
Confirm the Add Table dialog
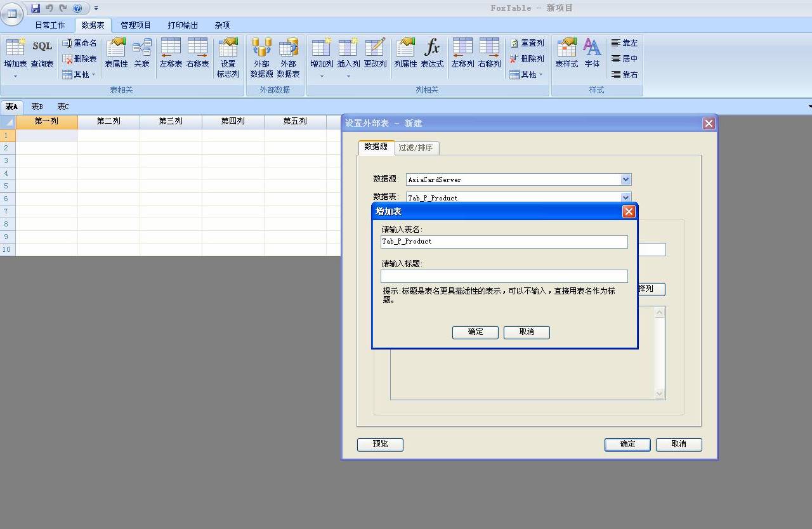[x=475, y=332]
